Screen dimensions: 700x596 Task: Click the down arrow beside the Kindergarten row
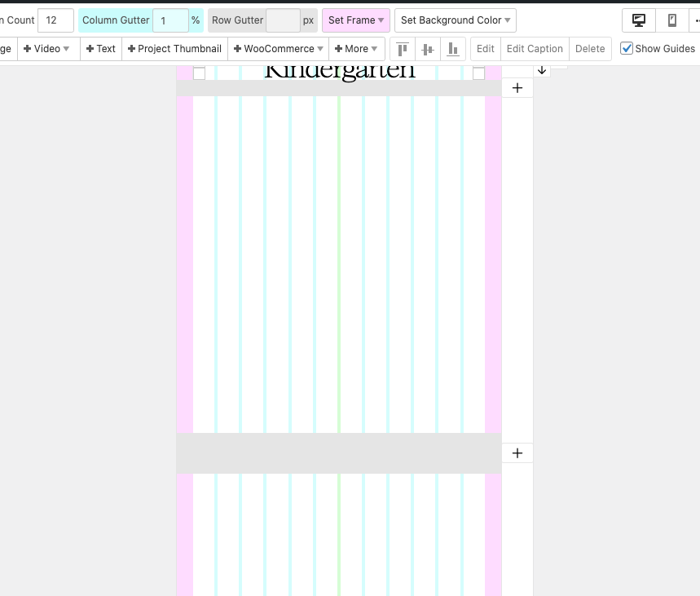click(542, 71)
